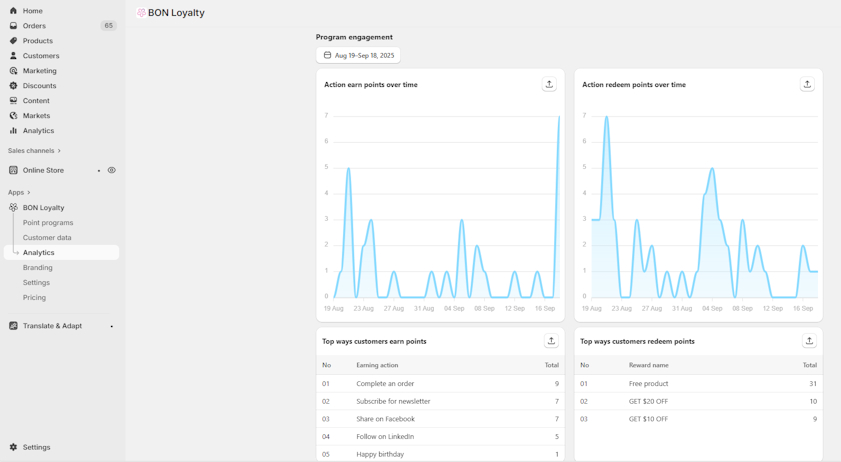Click the Program engagement heading
The width and height of the screenshot is (841, 462).
[354, 37]
